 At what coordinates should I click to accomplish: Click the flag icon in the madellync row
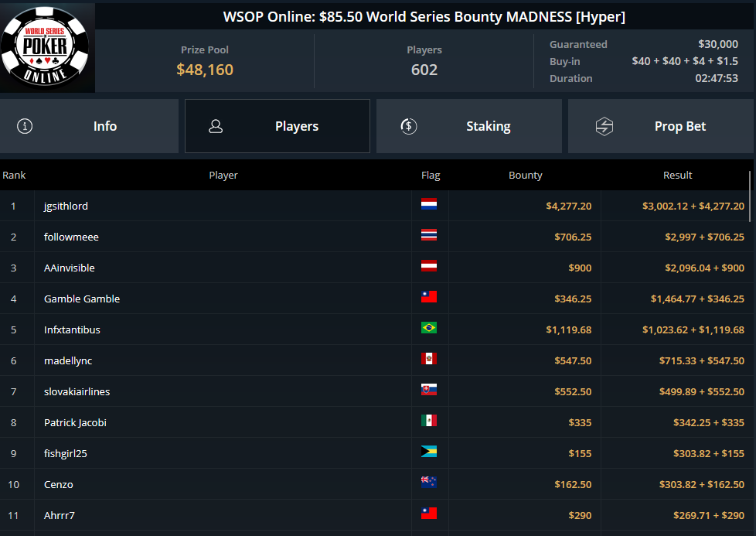pyautogui.click(x=428, y=358)
